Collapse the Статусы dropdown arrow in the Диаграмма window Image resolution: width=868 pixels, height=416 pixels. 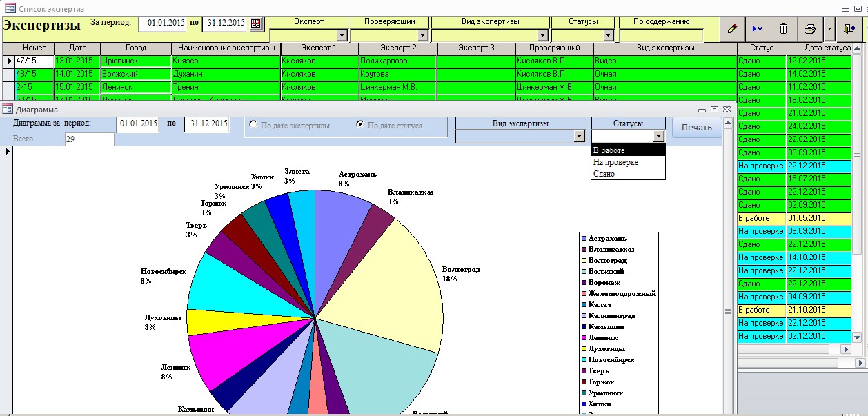(x=659, y=137)
